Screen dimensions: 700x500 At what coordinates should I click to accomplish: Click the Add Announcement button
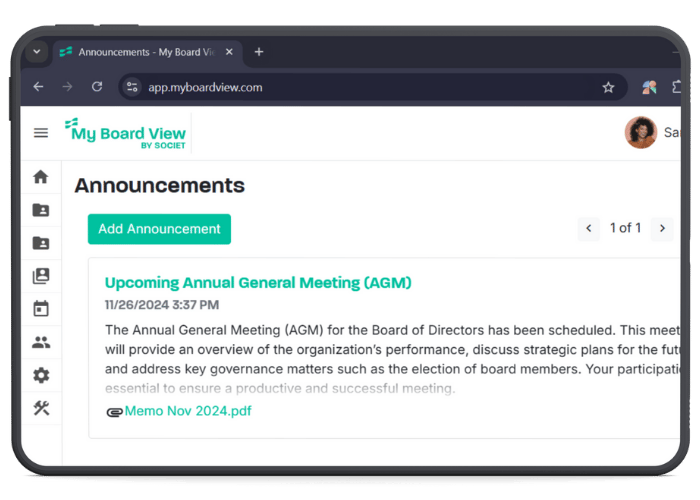coord(159,229)
